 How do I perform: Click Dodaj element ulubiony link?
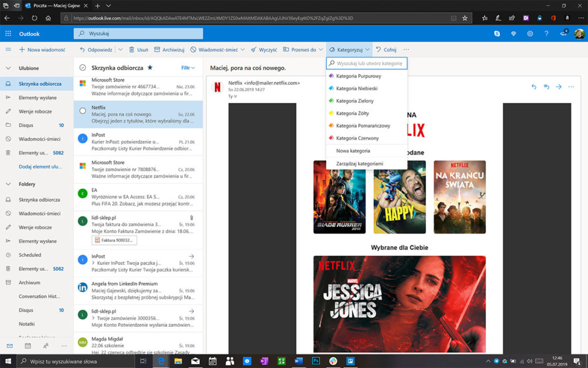click(40, 167)
